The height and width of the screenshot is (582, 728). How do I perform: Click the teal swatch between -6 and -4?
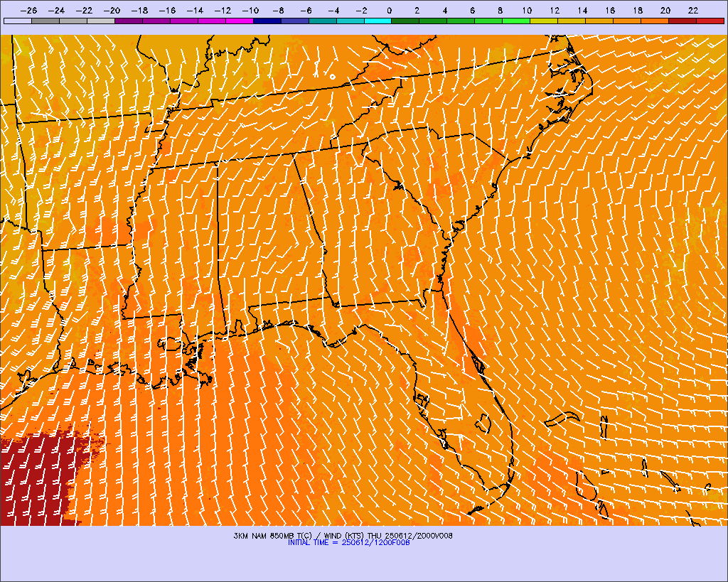coord(323,21)
